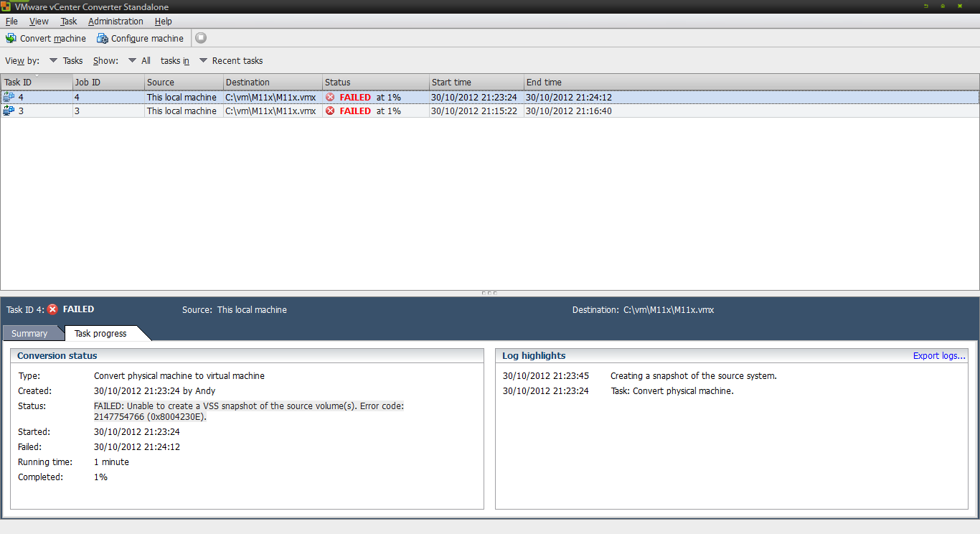
Task: Click the pane splitter grip above task details
Action: [489, 293]
